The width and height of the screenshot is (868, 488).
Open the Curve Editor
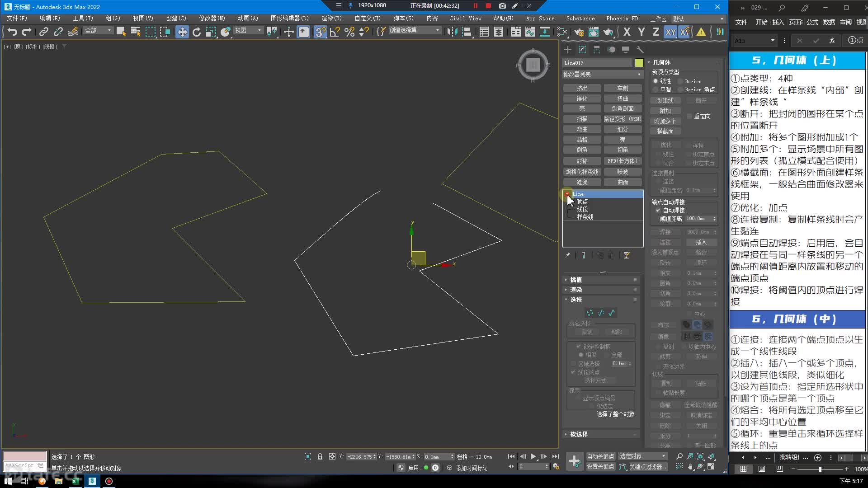530,32
